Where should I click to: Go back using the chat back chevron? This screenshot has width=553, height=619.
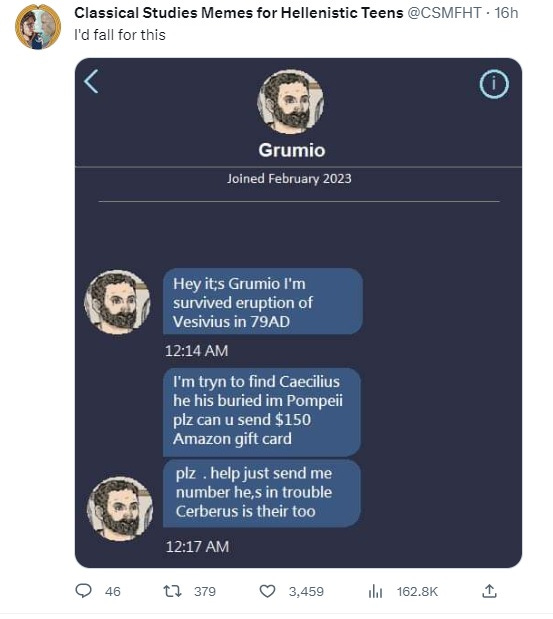click(91, 81)
